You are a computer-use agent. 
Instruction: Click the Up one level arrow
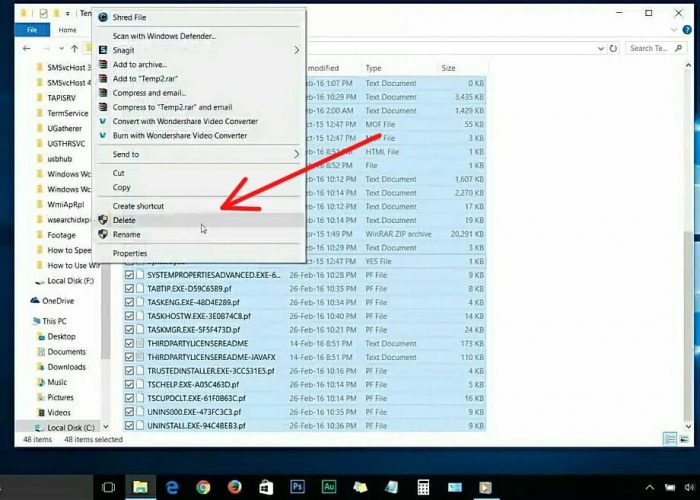tap(75, 48)
